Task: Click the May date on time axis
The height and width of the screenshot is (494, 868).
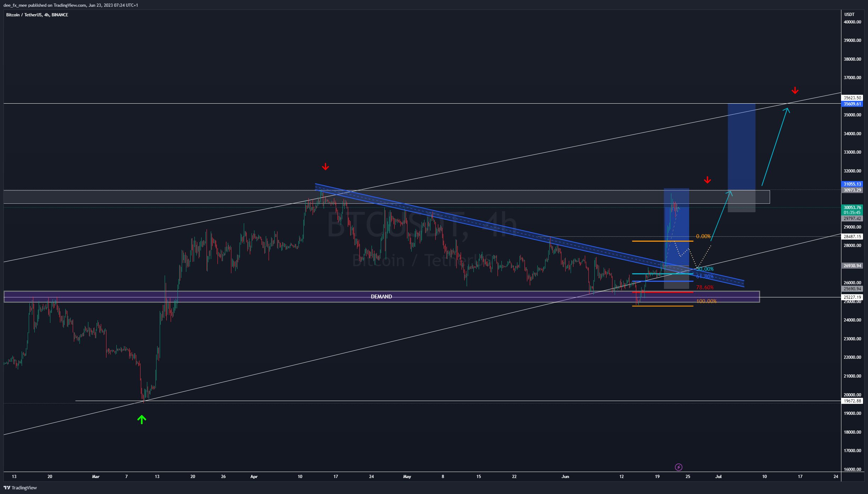Action: click(x=407, y=477)
